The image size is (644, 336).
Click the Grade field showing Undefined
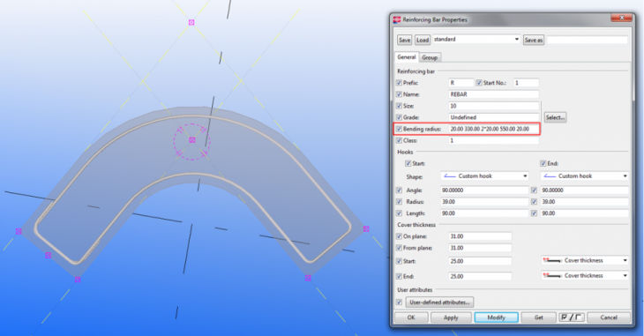[x=494, y=117]
